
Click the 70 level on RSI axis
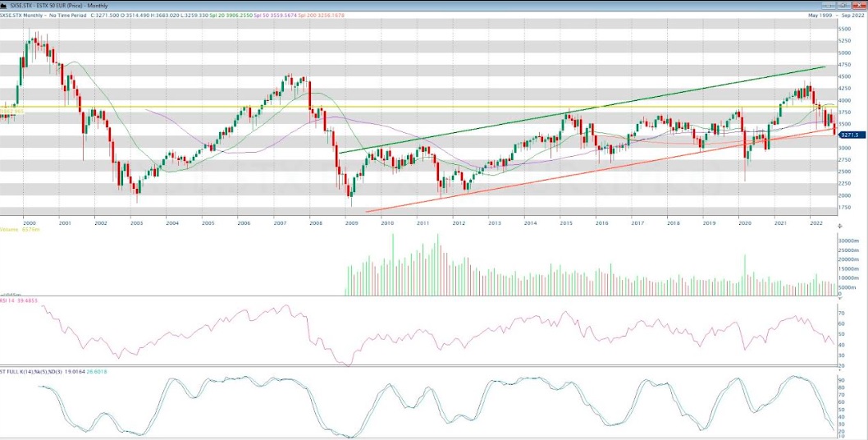click(x=843, y=313)
